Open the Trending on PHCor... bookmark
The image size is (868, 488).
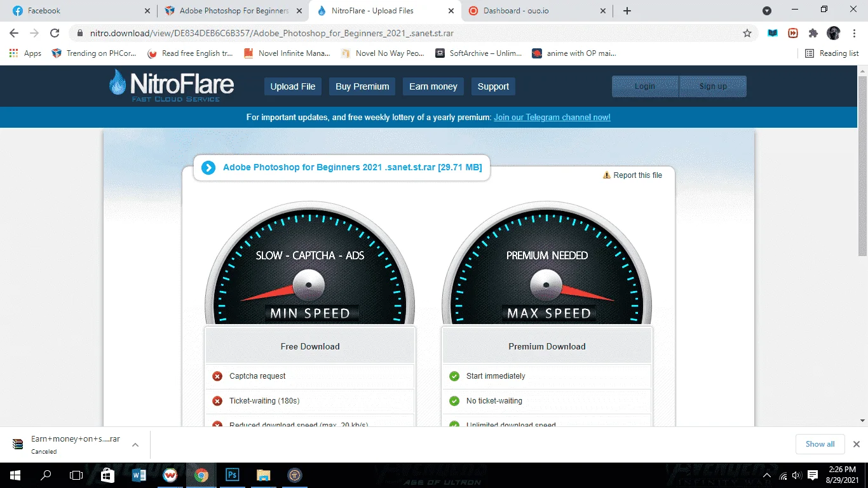point(94,53)
